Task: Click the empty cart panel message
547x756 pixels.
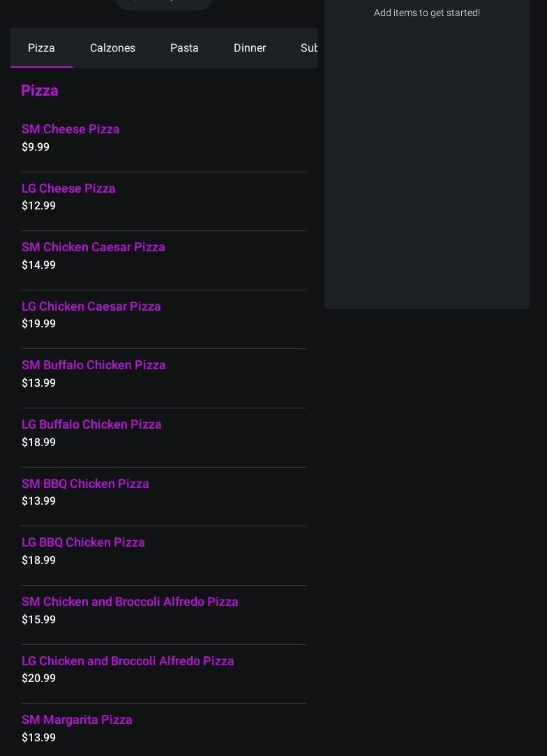Action: tap(426, 13)
